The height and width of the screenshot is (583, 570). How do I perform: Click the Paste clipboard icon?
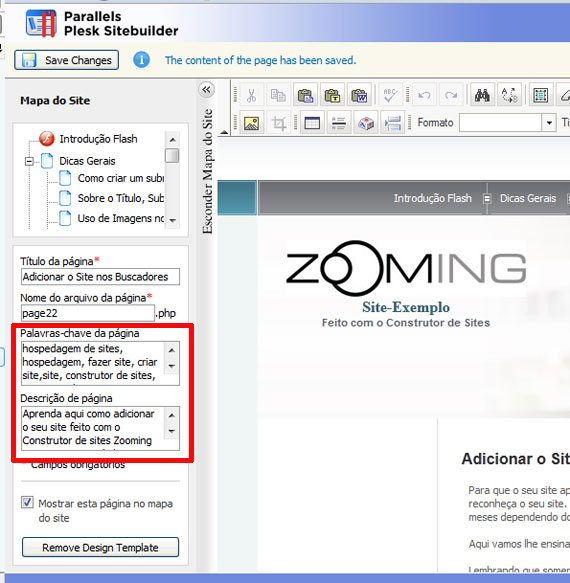coord(305,95)
